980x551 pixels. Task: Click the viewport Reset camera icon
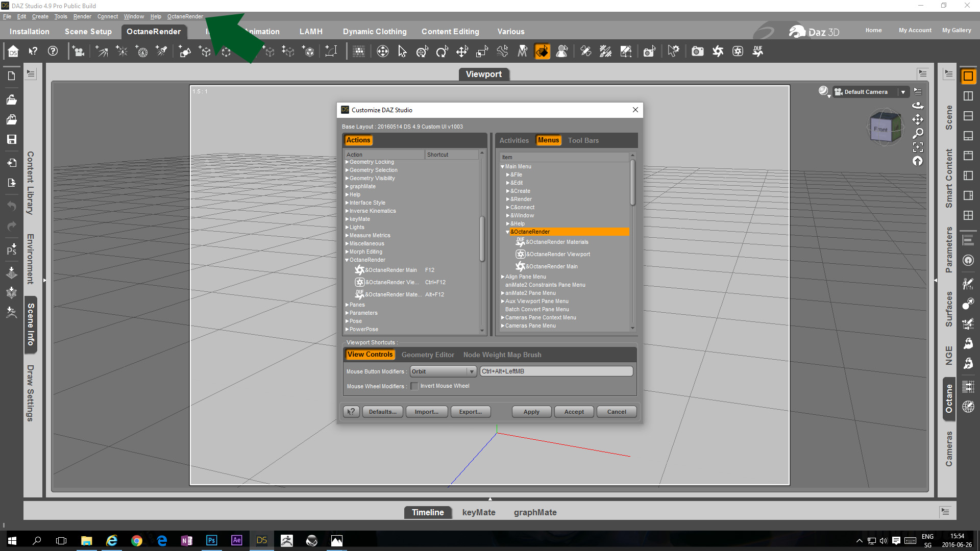coord(918,161)
